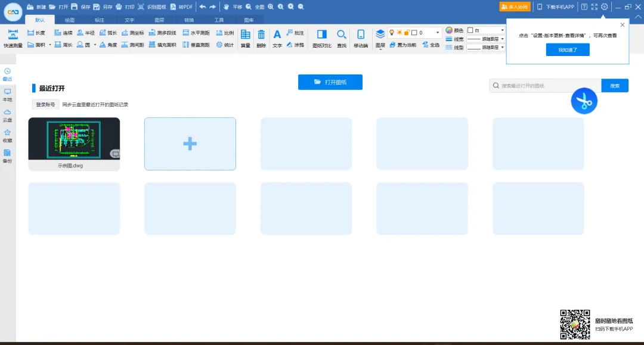The image size is (644, 345).
Task: Select the 填充面积 fill area tool
Action: point(162,45)
